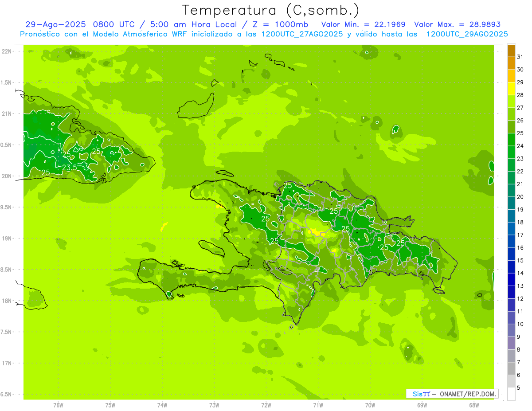Pick the purple swatch between 8 and 9
The height and width of the screenshot is (411, 532).
tap(511, 343)
